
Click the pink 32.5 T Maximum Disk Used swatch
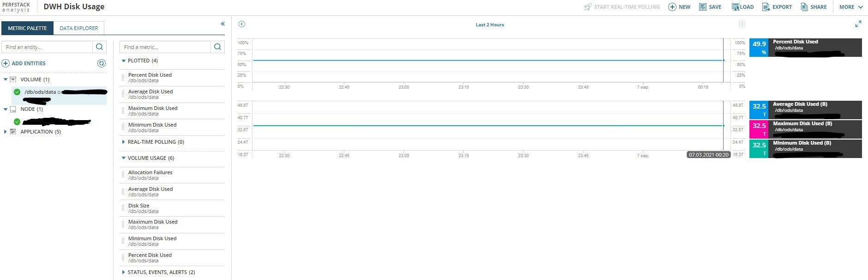point(759,129)
